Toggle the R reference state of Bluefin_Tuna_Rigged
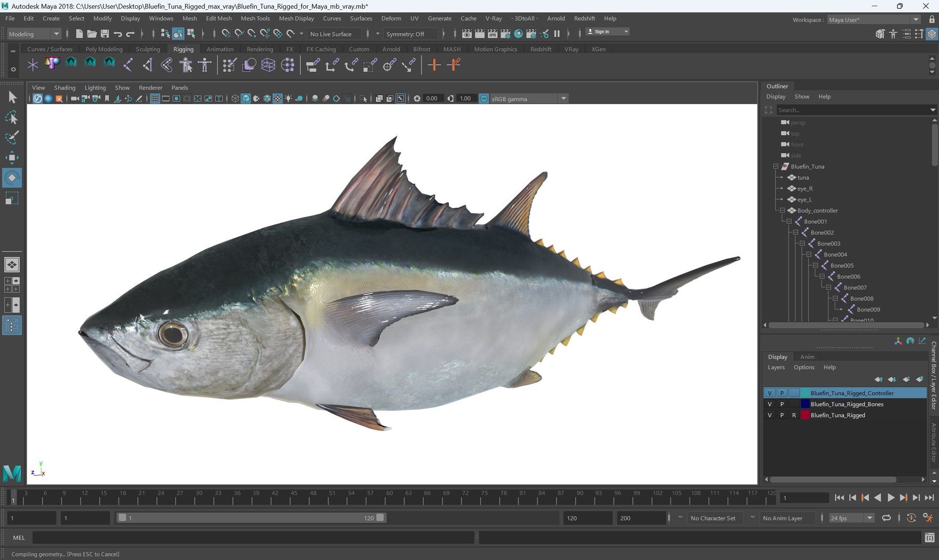Viewport: 939px width, 560px height. tap(794, 415)
